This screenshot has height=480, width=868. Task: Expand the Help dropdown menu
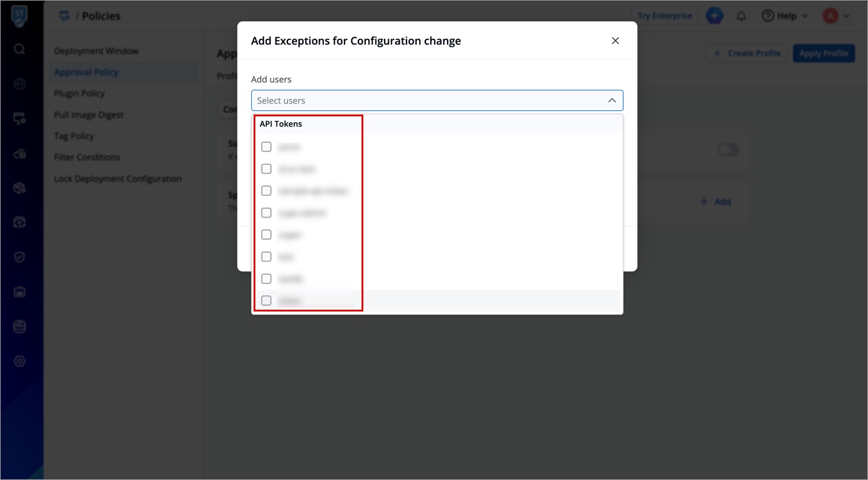(785, 16)
